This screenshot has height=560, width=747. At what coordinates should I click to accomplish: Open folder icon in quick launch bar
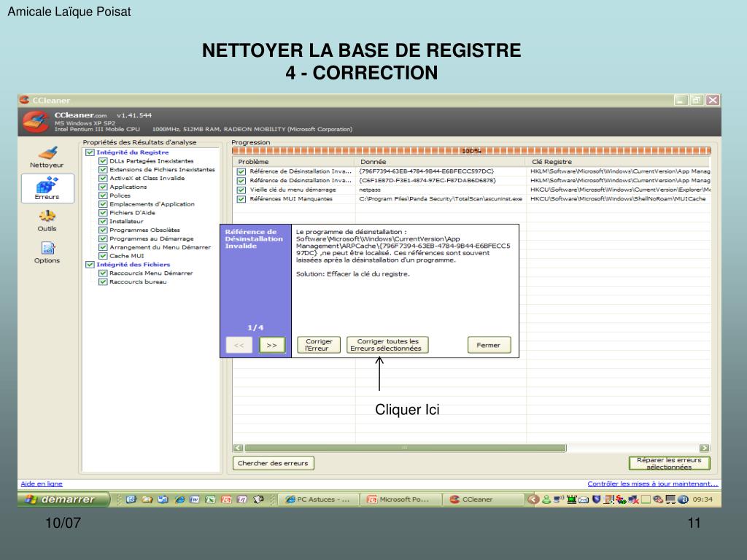(x=147, y=499)
